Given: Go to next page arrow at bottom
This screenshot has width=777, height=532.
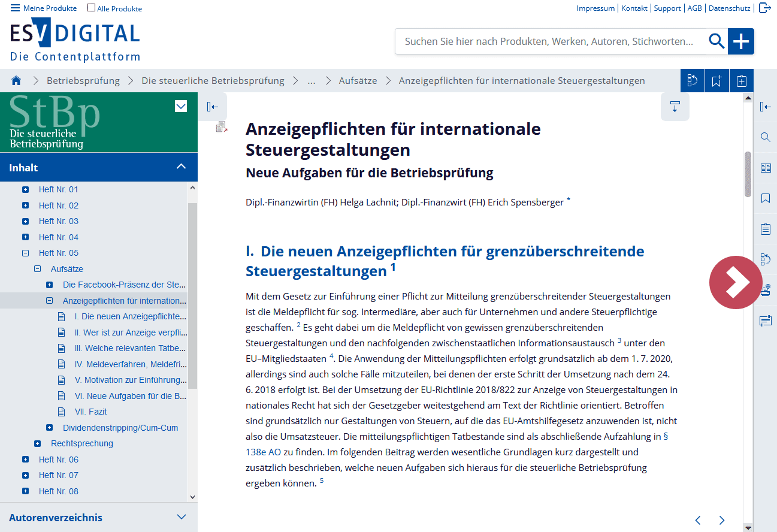Looking at the screenshot, I should 722,520.
